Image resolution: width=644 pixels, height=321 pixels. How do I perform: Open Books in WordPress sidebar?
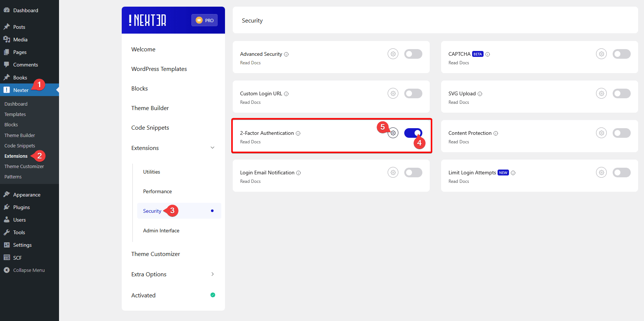20,78
